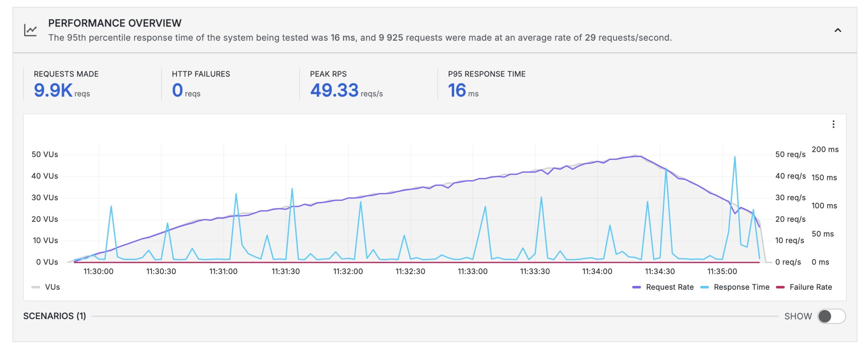The image size is (868, 351).
Task: Expand the SCENARIOS (1) section
Action: pyautogui.click(x=54, y=316)
